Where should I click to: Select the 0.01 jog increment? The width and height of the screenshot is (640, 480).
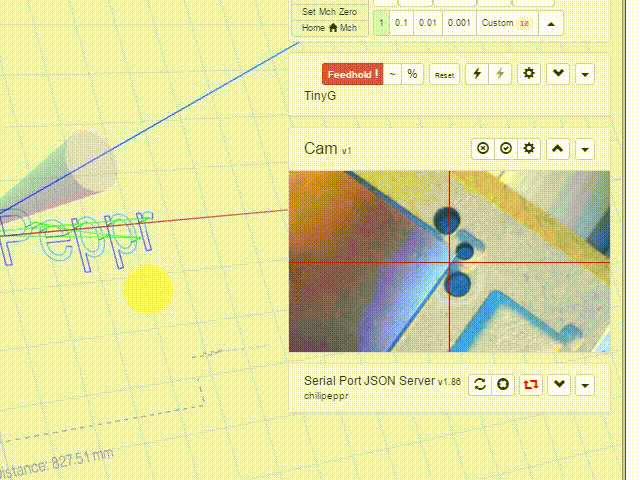[428, 23]
